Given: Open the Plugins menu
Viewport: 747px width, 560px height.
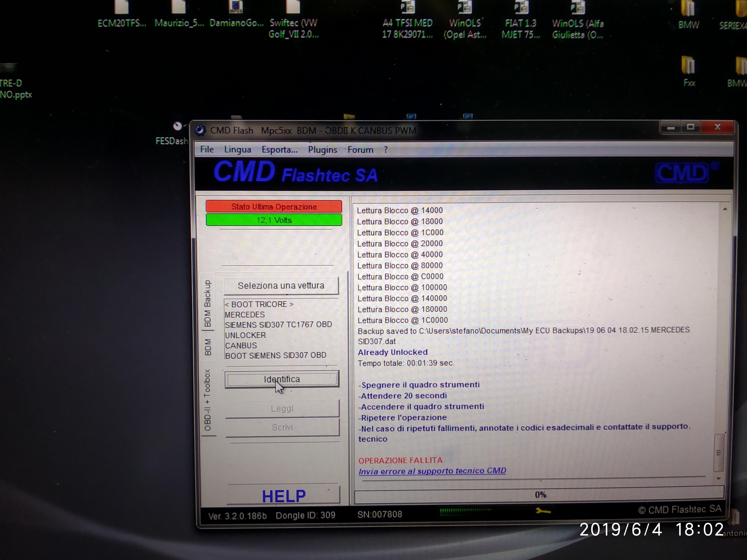Looking at the screenshot, I should tap(323, 150).
